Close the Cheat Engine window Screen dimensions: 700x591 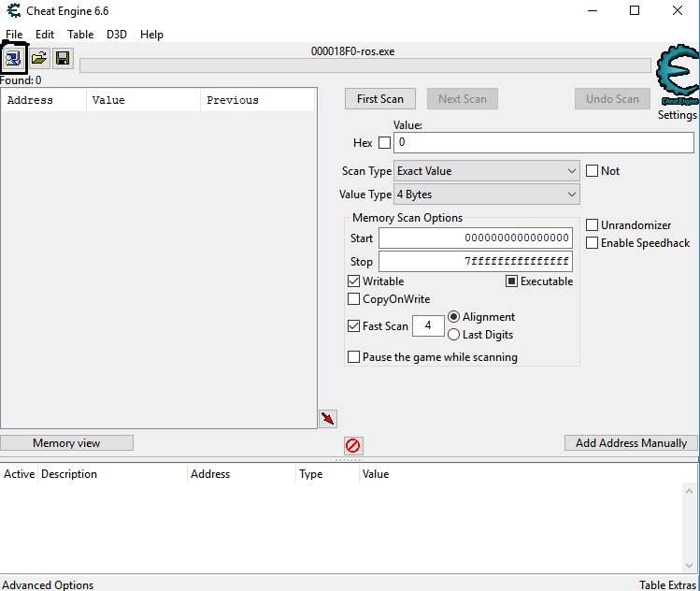678,10
